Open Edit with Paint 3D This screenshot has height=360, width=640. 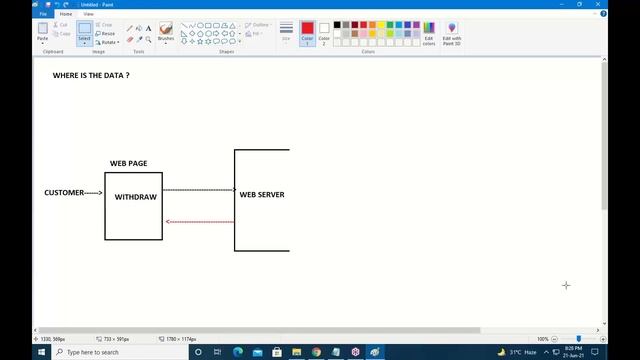click(452, 33)
